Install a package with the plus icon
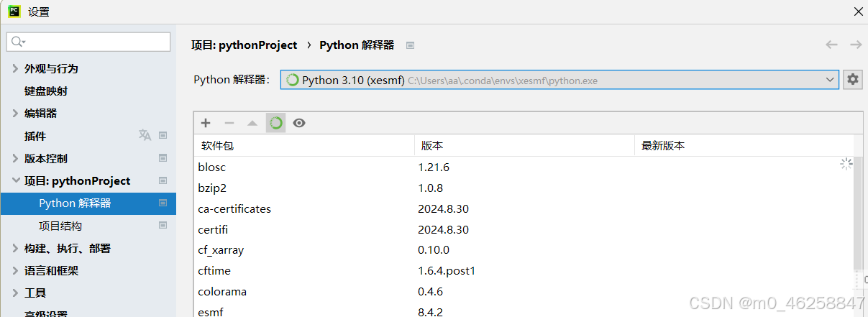Viewport: 868px width, 317px height. tap(206, 123)
